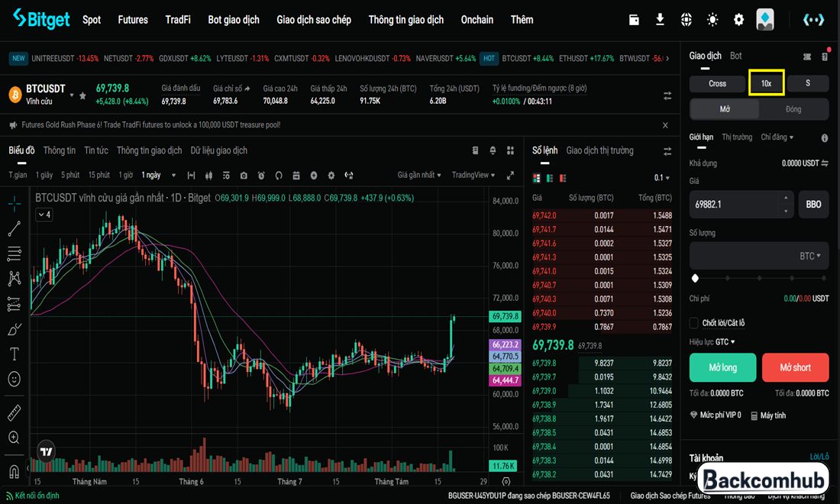The width and height of the screenshot is (840, 504).
Task: Select the Fibonacci retracement tool
Action: coord(15,254)
